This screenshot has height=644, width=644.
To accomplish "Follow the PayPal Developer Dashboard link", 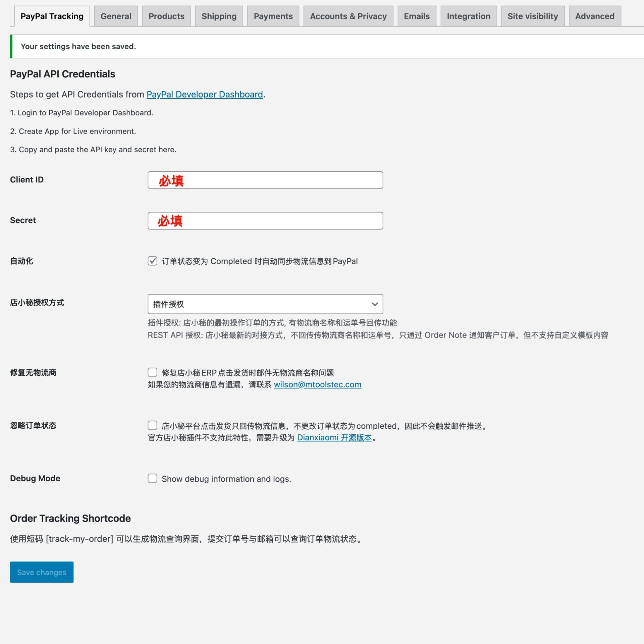I will coord(205,94).
